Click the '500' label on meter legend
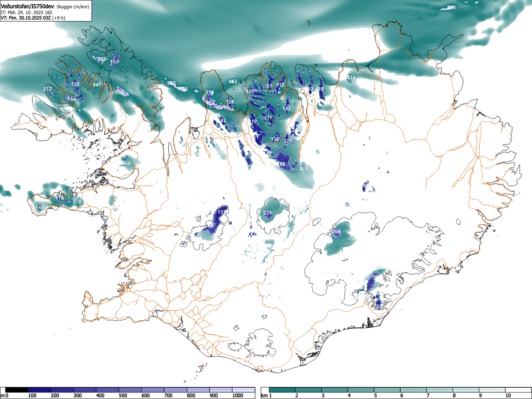The image size is (532, 399). [x=123, y=396]
